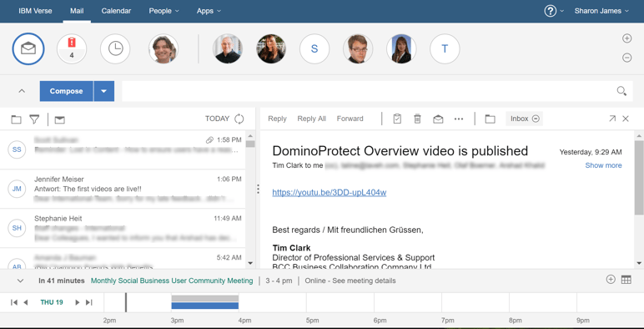Screen dimensions: 644x329
Task: Open the 1:58 PM message from SS
Action: [x=123, y=149]
